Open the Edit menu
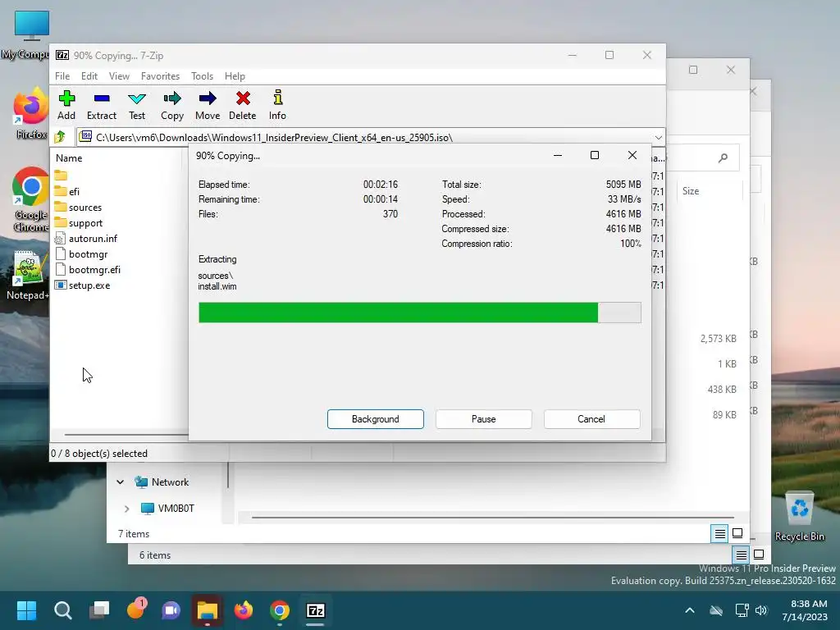The width and height of the screenshot is (840, 630). point(89,76)
